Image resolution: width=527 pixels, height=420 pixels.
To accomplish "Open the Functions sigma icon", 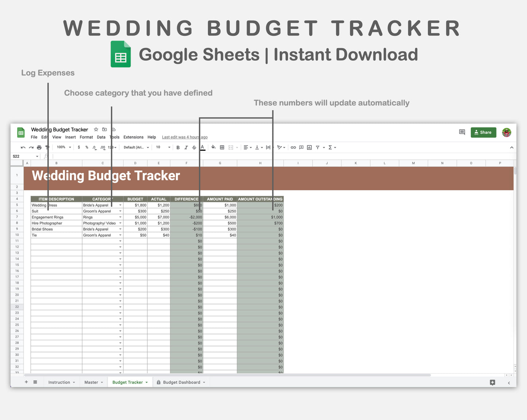I will [x=330, y=147].
